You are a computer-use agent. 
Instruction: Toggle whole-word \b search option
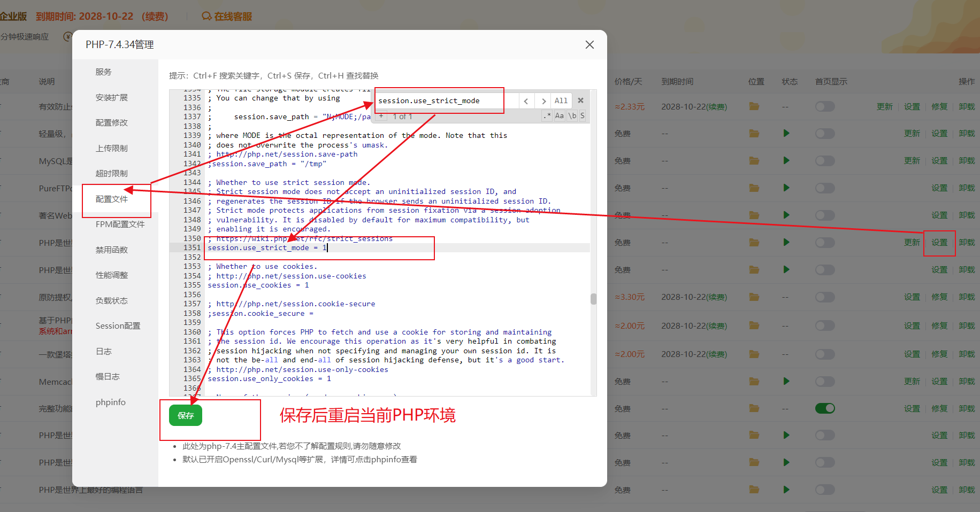click(572, 115)
